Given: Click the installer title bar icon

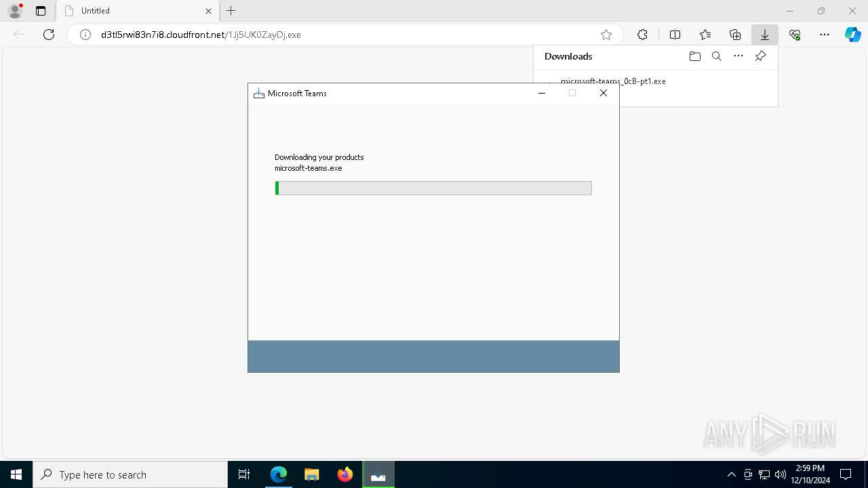Looking at the screenshot, I should [258, 94].
